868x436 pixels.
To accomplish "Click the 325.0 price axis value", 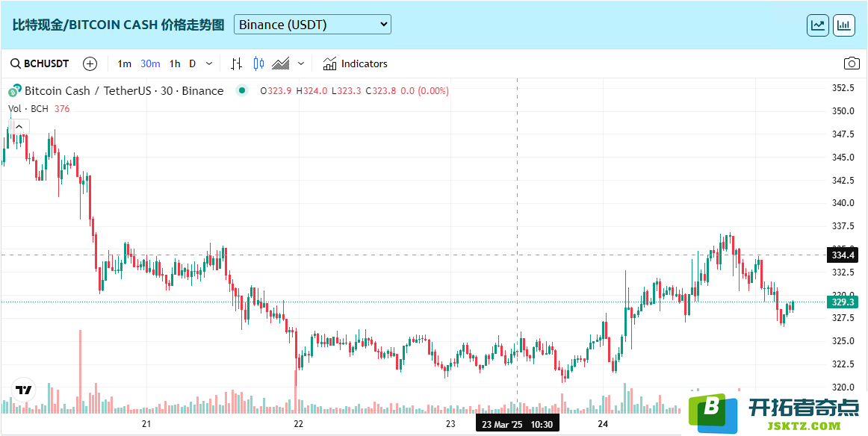I will tap(843, 341).
